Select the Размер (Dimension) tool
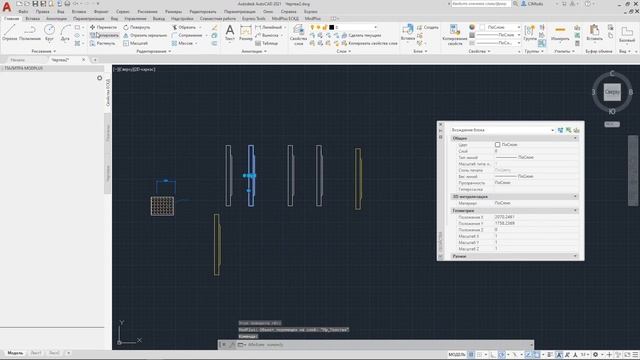 [x=246, y=33]
